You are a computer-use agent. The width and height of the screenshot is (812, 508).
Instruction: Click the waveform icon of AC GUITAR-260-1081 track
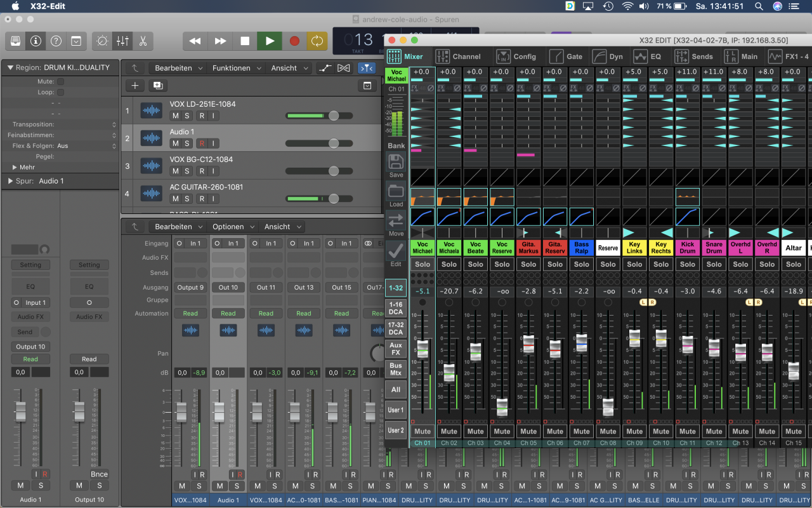pos(151,193)
